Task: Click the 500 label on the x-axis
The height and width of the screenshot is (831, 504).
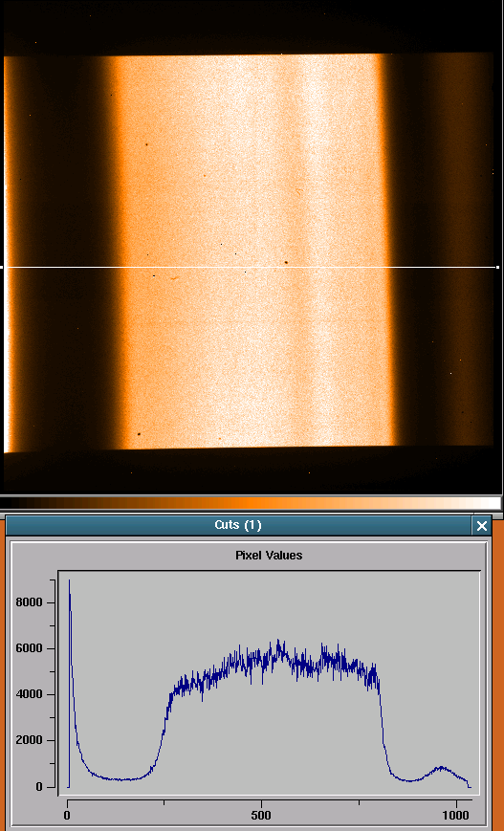Action: [262, 814]
